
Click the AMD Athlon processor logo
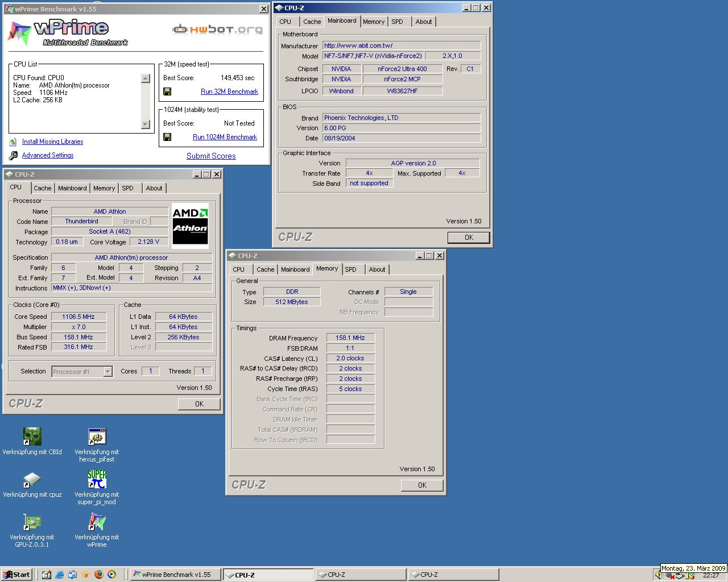(x=191, y=226)
